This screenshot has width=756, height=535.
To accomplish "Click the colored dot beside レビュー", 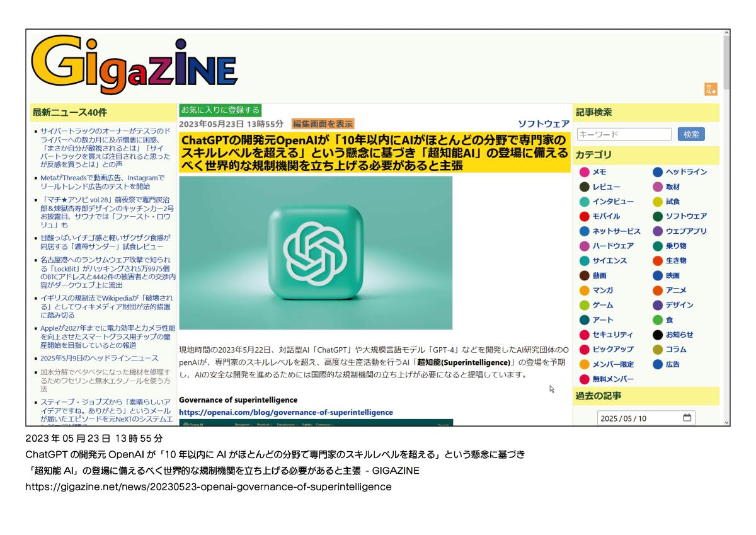I will 585,187.
